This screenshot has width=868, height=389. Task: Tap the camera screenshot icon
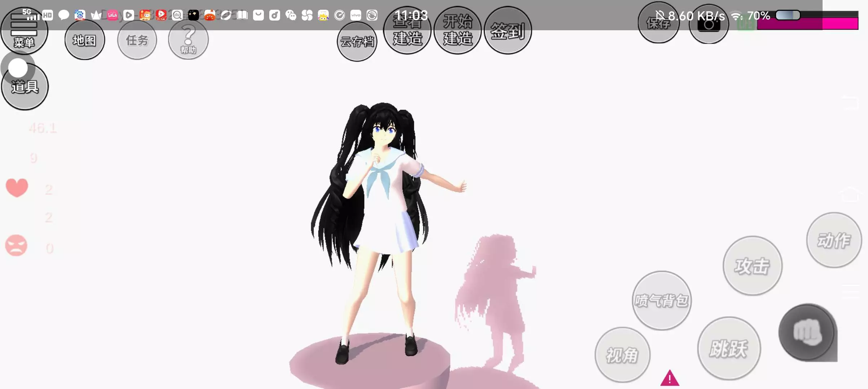pos(709,25)
